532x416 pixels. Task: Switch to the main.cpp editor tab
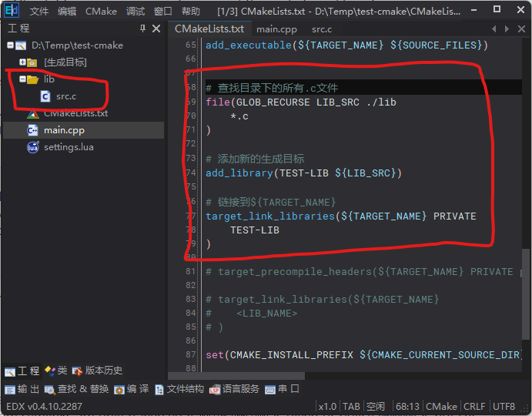[x=276, y=29]
